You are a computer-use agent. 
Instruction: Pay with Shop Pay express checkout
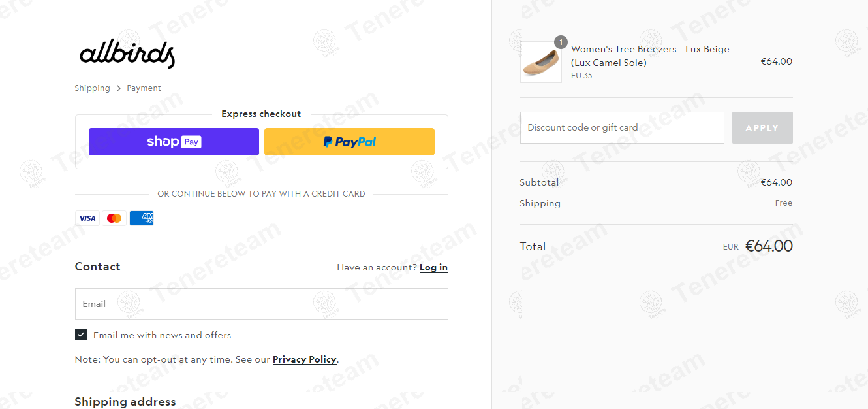tap(174, 142)
